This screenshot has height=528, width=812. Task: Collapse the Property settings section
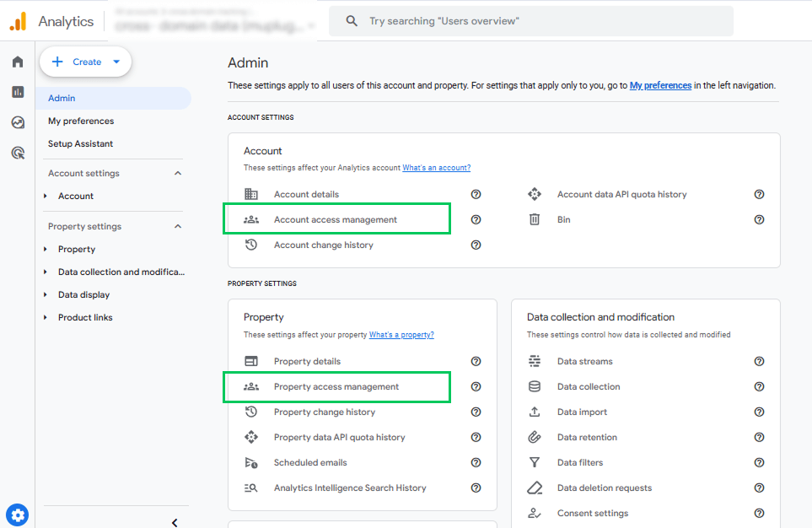178,226
